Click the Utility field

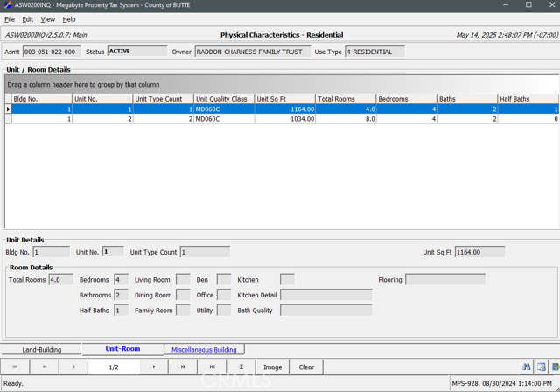pyautogui.click(x=224, y=311)
